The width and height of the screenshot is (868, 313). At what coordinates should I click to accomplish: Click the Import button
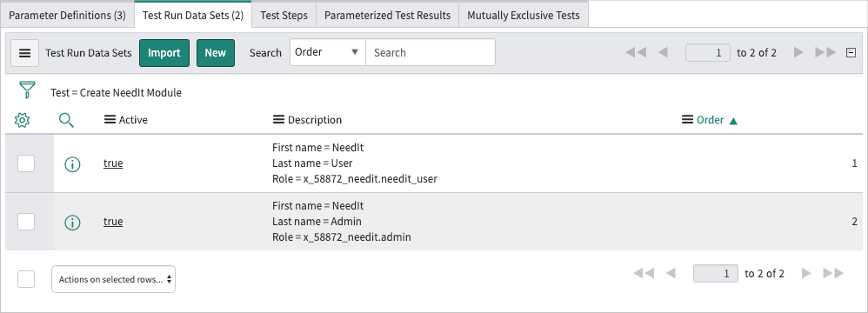164,53
